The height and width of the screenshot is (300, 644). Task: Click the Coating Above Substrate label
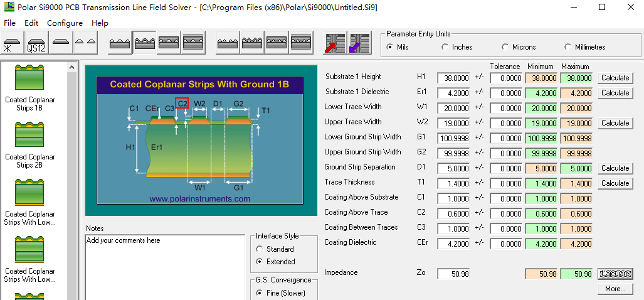tap(361, 197)
